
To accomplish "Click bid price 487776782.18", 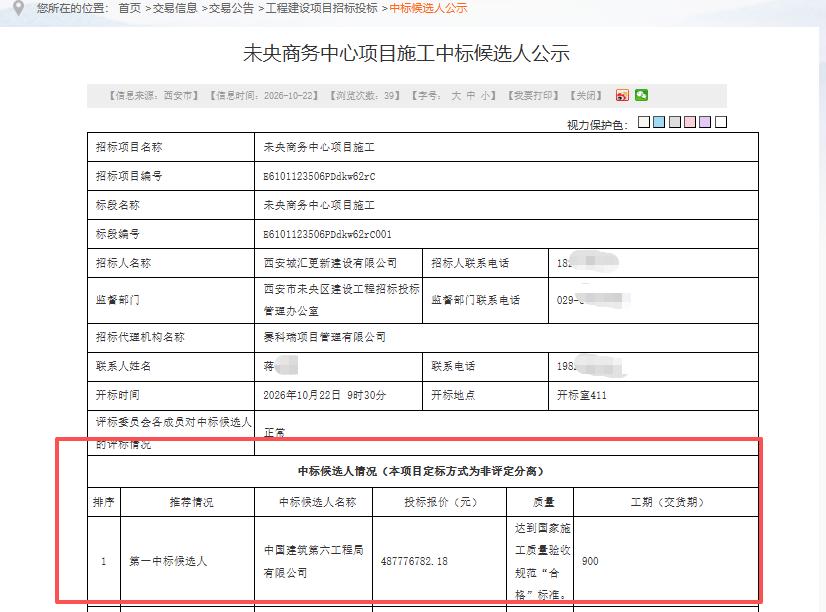I will click(x=414, y=561).
